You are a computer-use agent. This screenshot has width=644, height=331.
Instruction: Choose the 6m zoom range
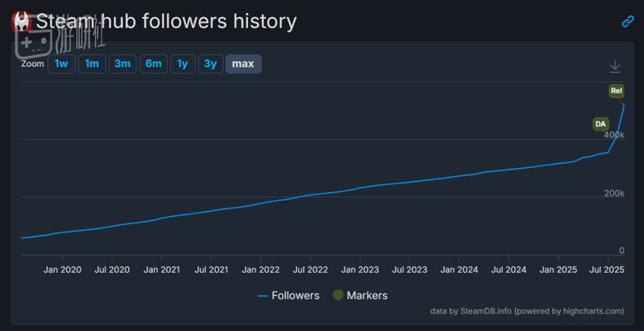[x=154, y=64]
